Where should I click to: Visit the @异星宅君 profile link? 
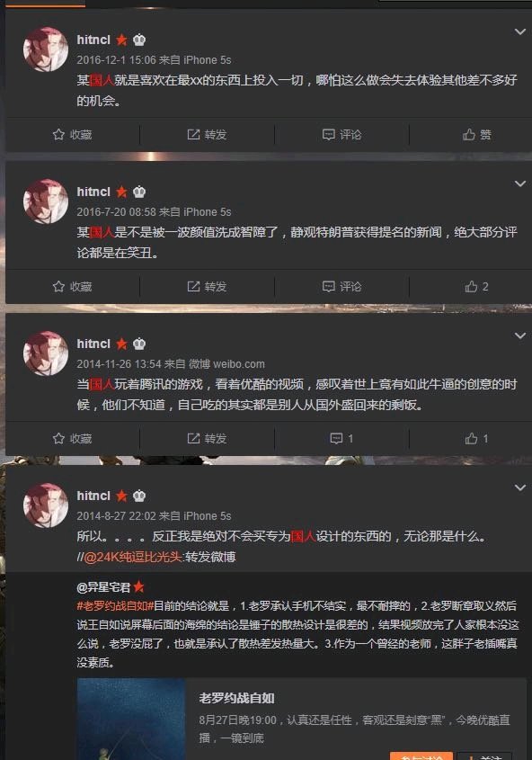click(103, 587)
